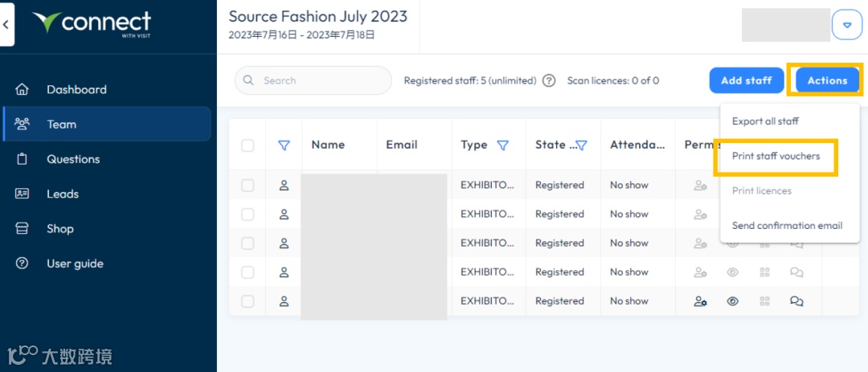Open the Shop storefront icon

coord(23,229)
